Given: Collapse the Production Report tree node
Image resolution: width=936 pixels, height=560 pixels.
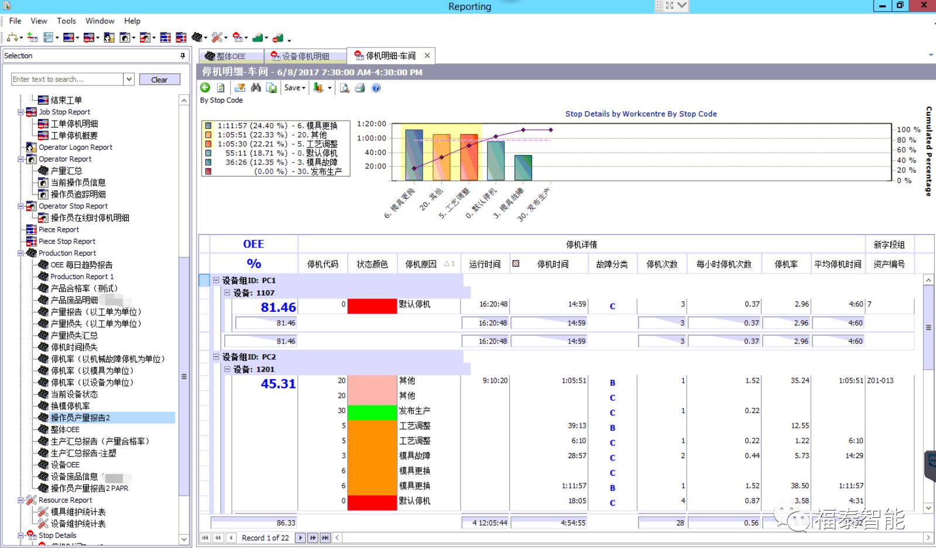Looking at the screenshot, I should [x=21, y=253].
